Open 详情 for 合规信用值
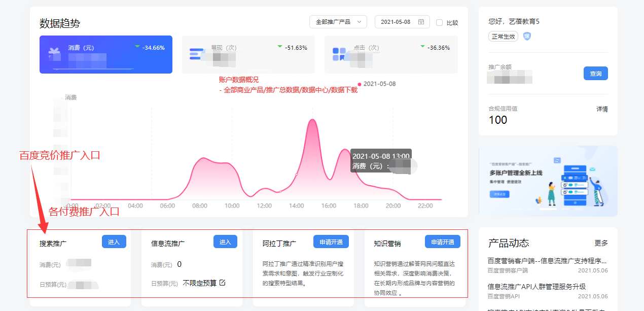The height and width of the screenshot is (311, 644). tap(602, 109)
